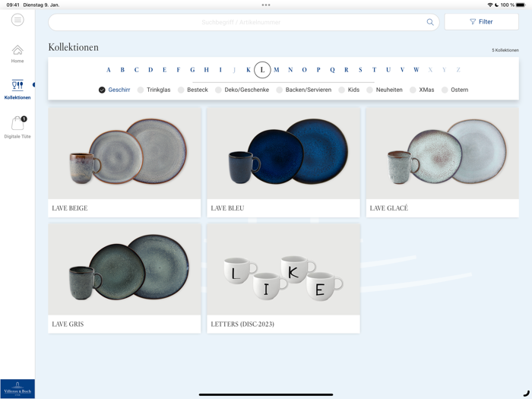Open the Digitale Tüte bag
This screenshot has height=399, width=532.
coord(17,127)
